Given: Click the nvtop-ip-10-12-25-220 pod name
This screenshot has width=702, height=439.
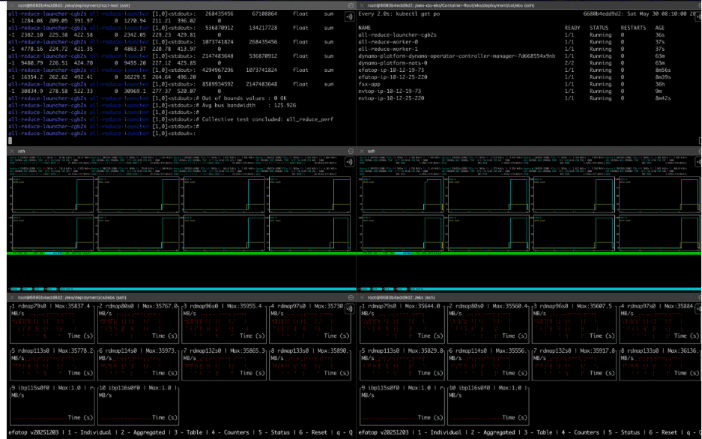Looking at the screenshot, I should coord(391,98).
